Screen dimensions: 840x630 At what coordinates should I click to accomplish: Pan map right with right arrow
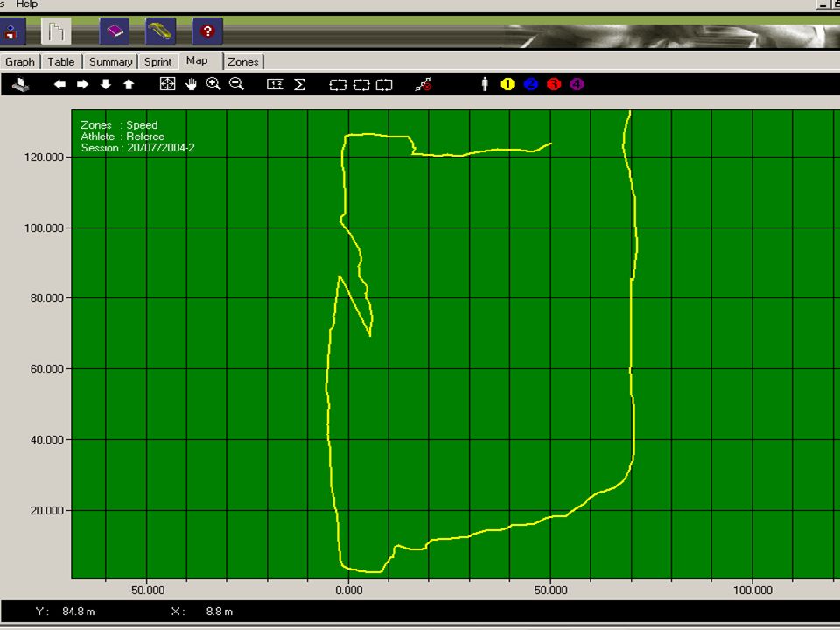coord(82,84)
